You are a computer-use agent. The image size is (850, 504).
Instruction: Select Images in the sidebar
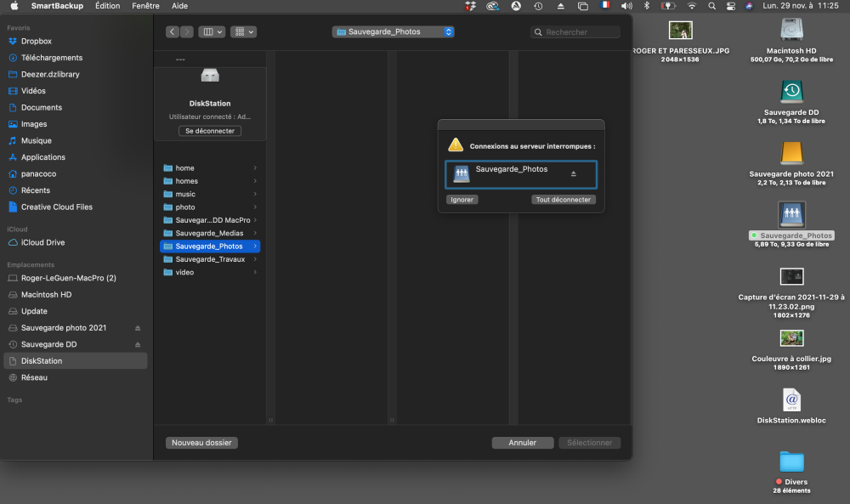click(x=76, y=124)
